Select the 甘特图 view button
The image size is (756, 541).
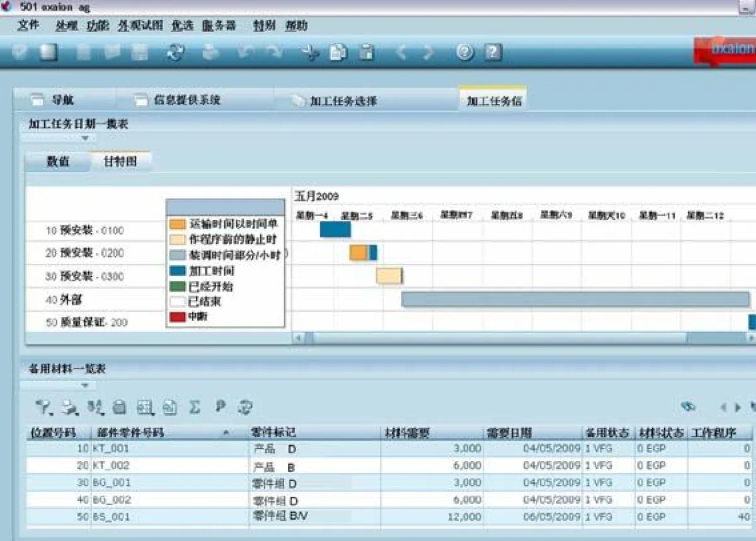pyautogui.click(x=120, y=161)
